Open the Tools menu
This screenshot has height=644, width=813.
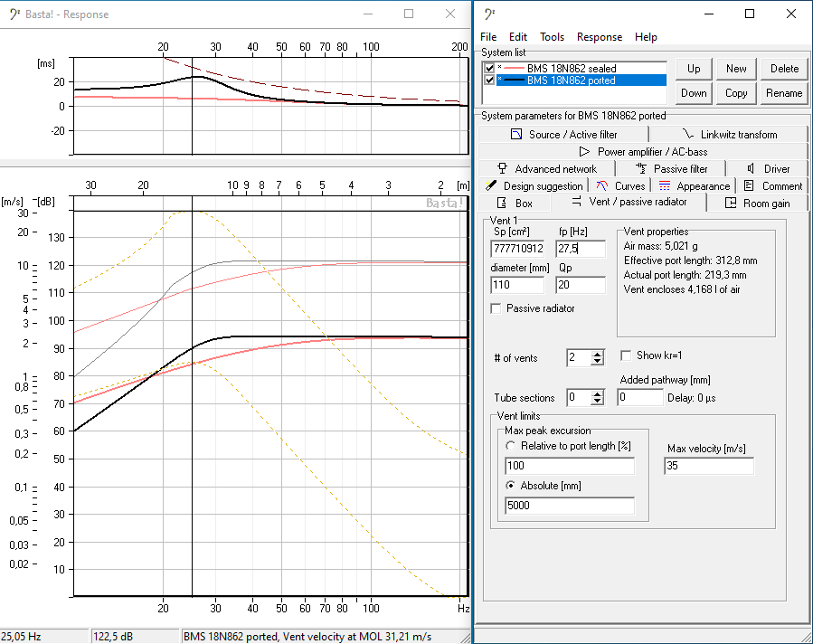(552, 37)
